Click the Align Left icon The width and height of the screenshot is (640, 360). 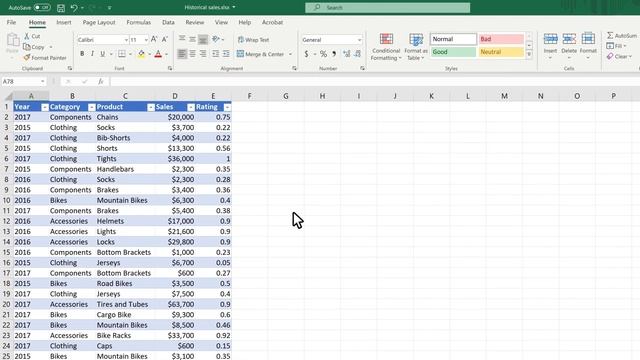pos(182,54)
